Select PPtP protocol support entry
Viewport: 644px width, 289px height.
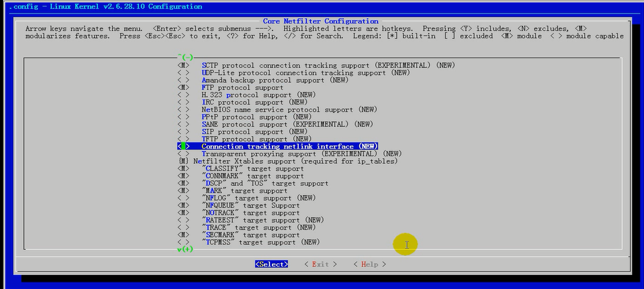(x=256, y=117)
